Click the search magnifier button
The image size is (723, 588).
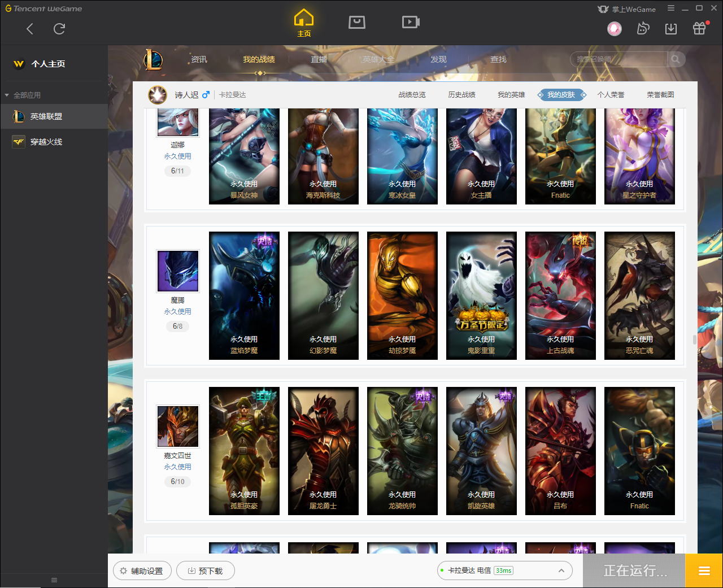[676, 59]
